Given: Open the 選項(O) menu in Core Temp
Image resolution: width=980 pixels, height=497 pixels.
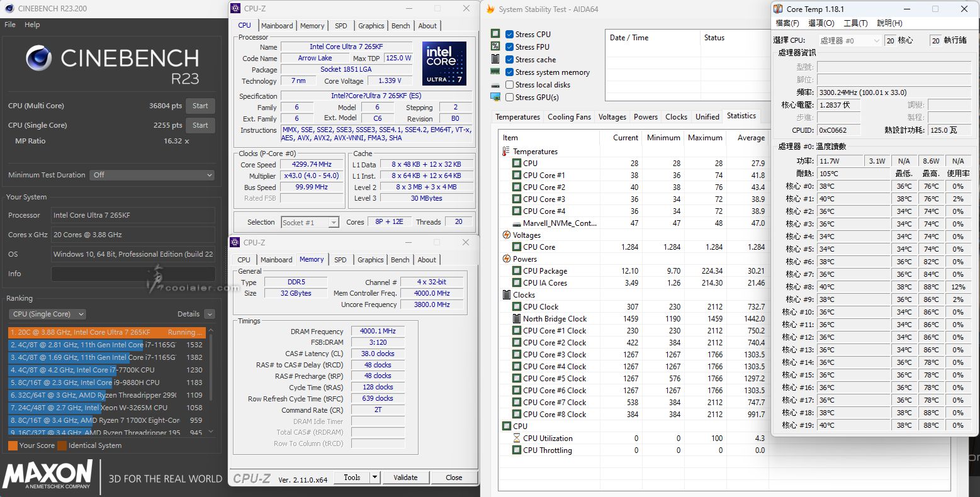Looking at the screenshot, I should click(821, 23).
